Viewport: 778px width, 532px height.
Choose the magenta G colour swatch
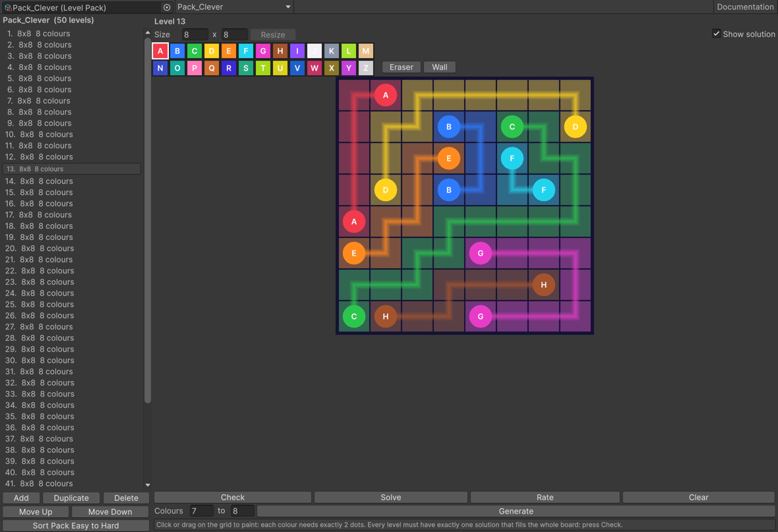(263, 51)
